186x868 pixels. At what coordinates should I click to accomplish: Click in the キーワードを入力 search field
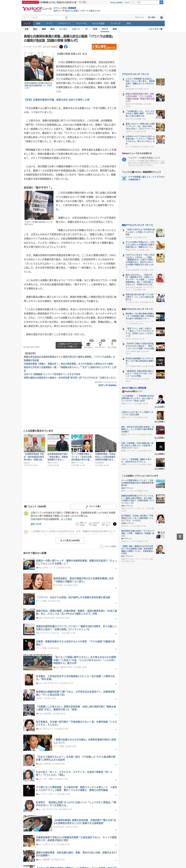tap(44, 18)
